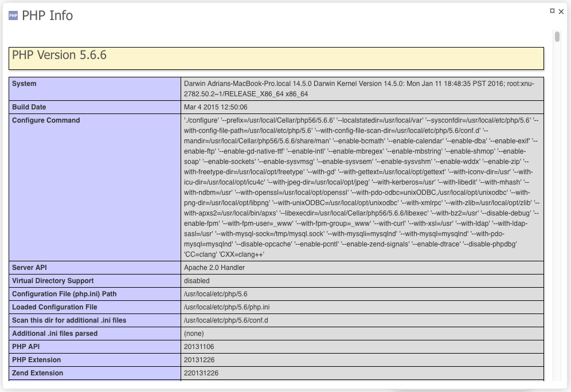Select the /usr/local/etc/php/5.6 path value
This screenshot has height=392, width=571.
click(216, 294)
